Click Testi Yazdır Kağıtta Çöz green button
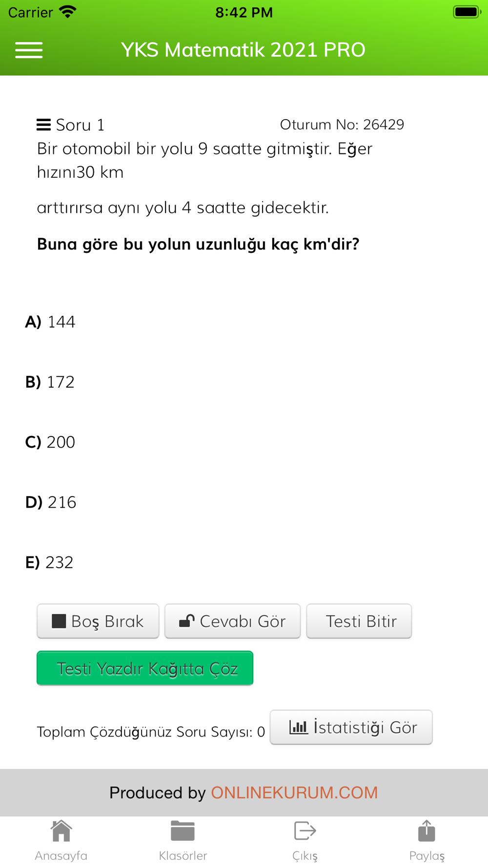The image size is (488, 868). point(145,668)
